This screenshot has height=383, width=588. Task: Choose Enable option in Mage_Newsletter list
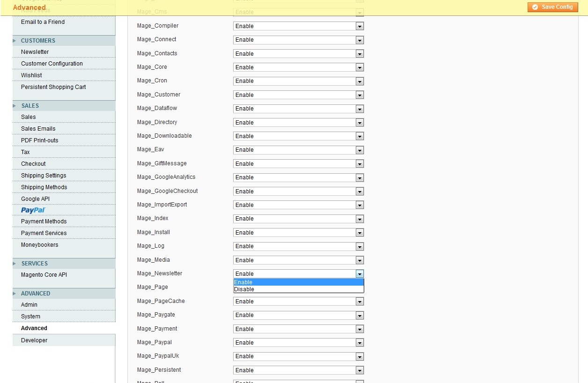(x=298, y=282)
